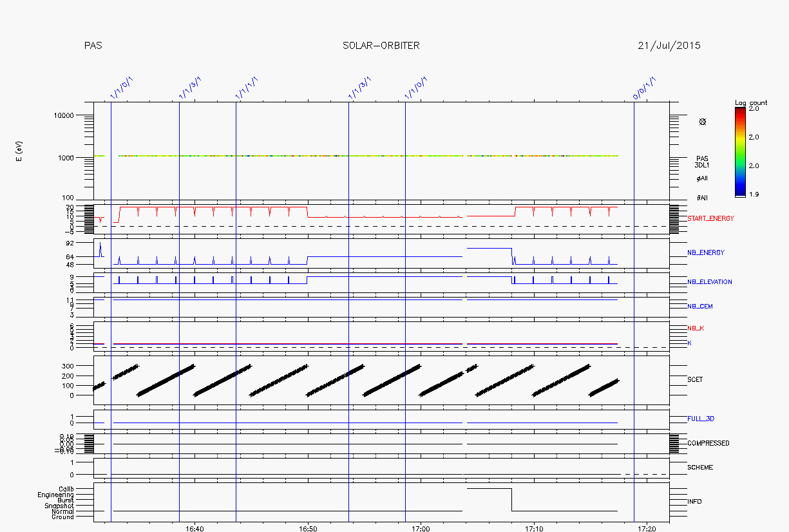Screen dimensions: 789x532
Task: Click the Ground mode axis label
Action: click(63, 517)
